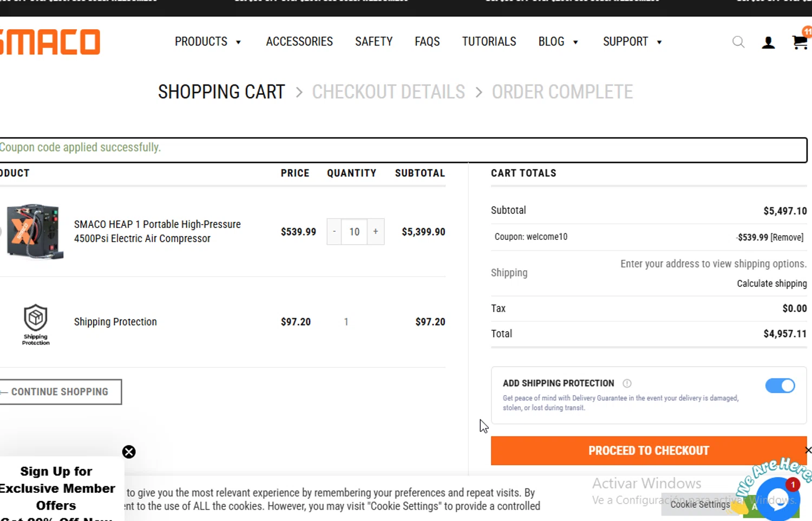Dismiss the banner with the X near checkout
812x521 pixels.
click(x=808, y=450)
